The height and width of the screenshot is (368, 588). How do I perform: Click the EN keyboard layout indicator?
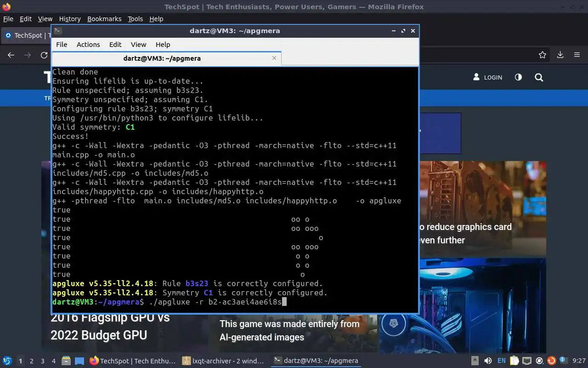click(502, 361)
